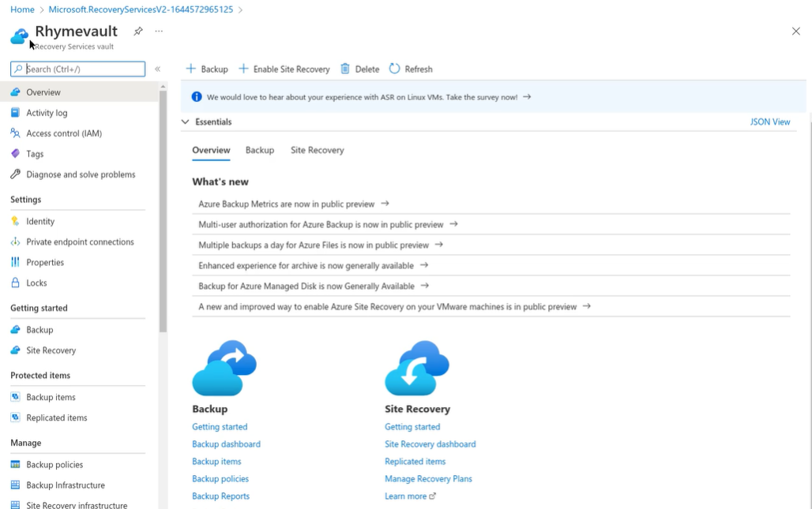
Task: Click the Properties icon
Action: click(16, 262)
